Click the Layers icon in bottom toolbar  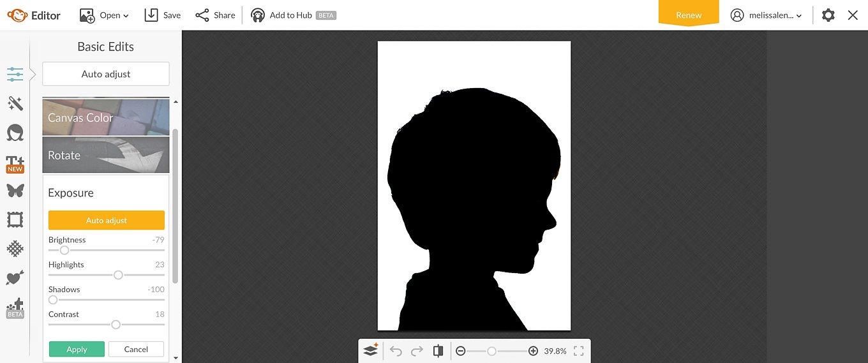(371, 350)
